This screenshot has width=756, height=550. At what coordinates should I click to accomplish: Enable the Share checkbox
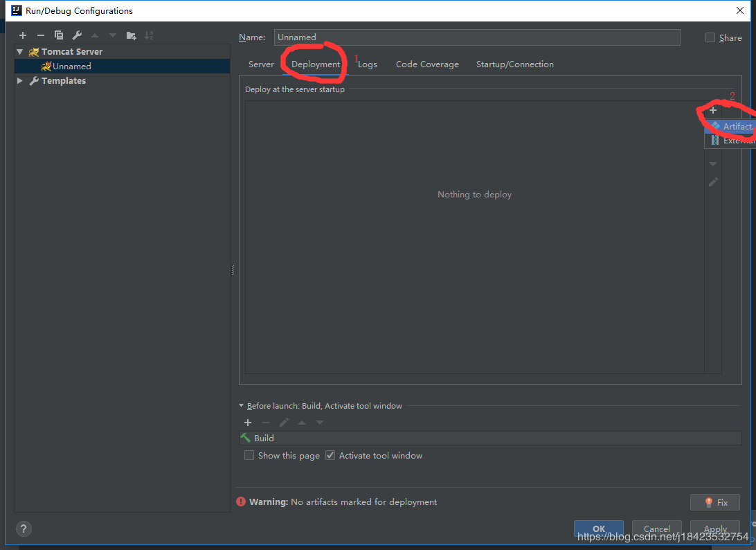click(710, 38)
